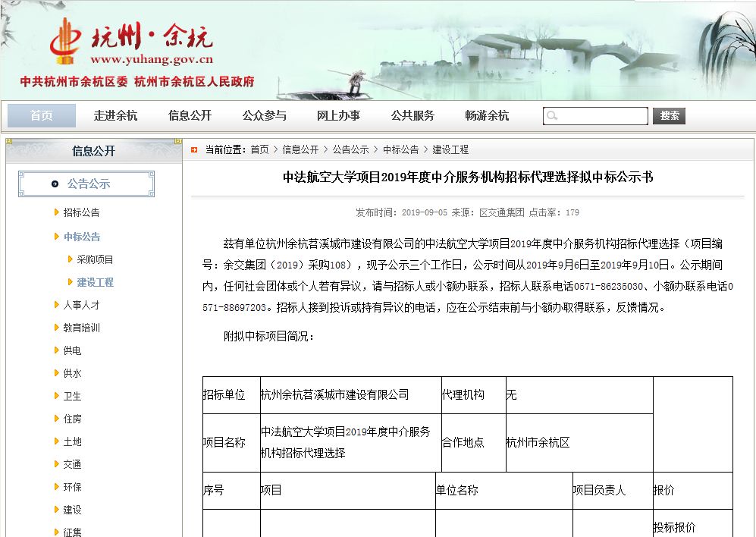
Task: Click the sidebar header 信息公开
Action: [93, 151]
